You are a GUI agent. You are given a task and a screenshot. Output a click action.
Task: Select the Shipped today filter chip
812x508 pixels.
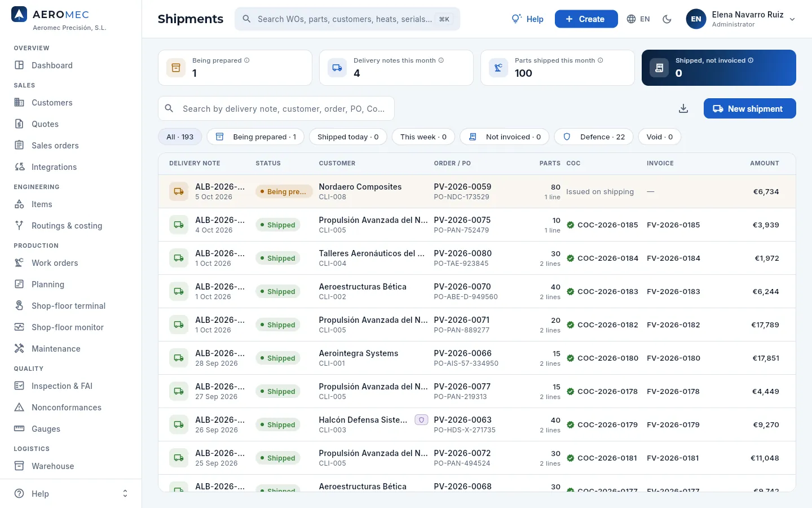348,137
